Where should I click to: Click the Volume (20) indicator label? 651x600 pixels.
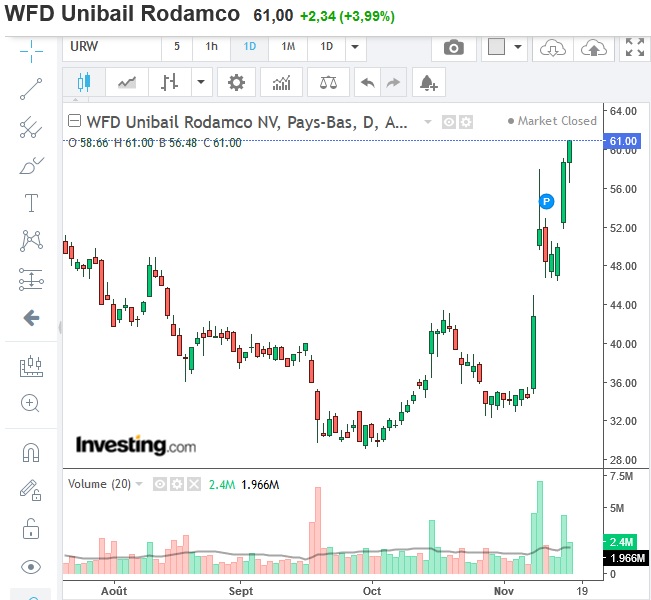coord(99,484)
